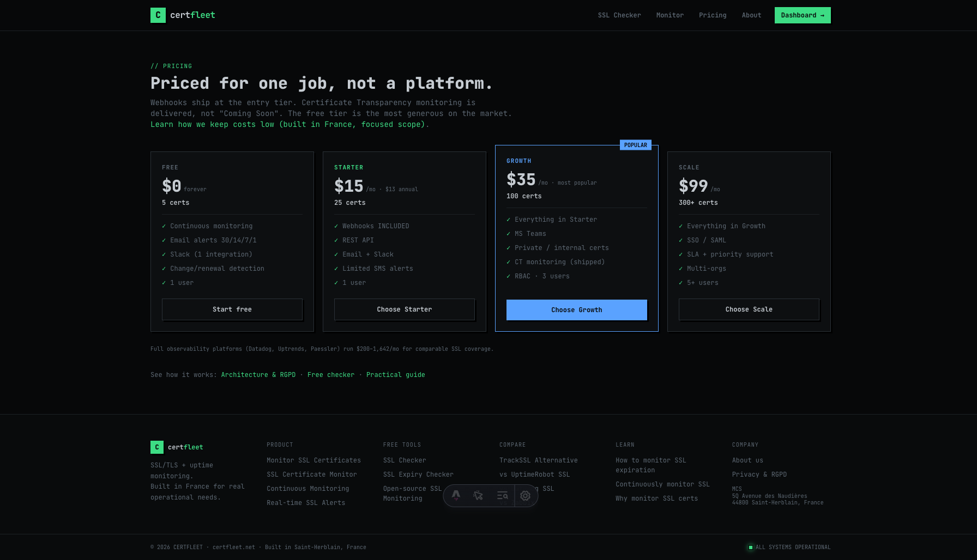Open footer link Monitor SSL Certificates
This screenshot has height=560, width=977.
[x=313, y=460]
